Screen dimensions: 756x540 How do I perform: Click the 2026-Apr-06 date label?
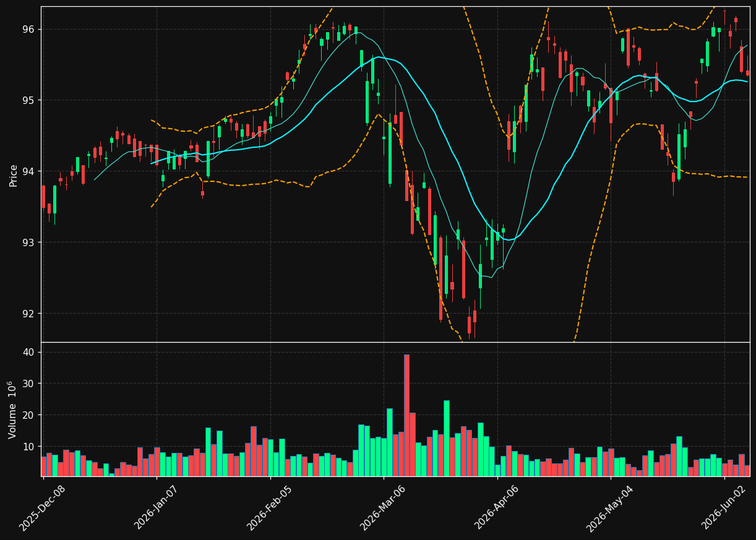[497, 508]
